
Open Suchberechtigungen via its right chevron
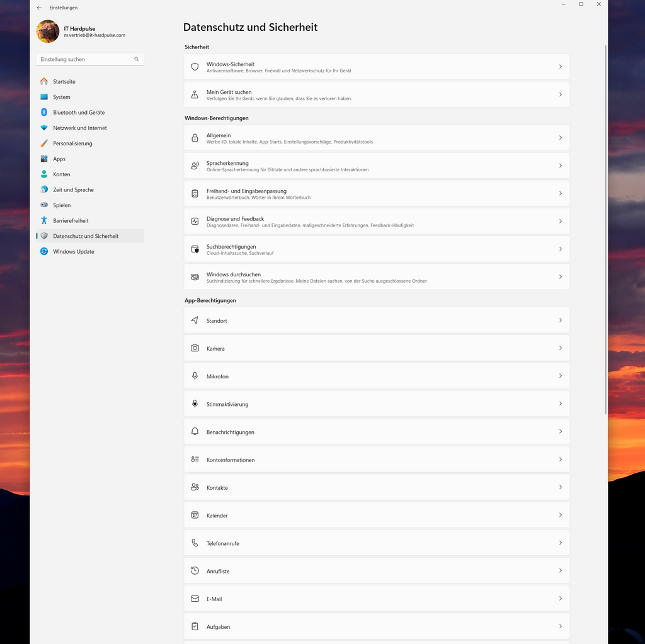[x=560, y=249]
